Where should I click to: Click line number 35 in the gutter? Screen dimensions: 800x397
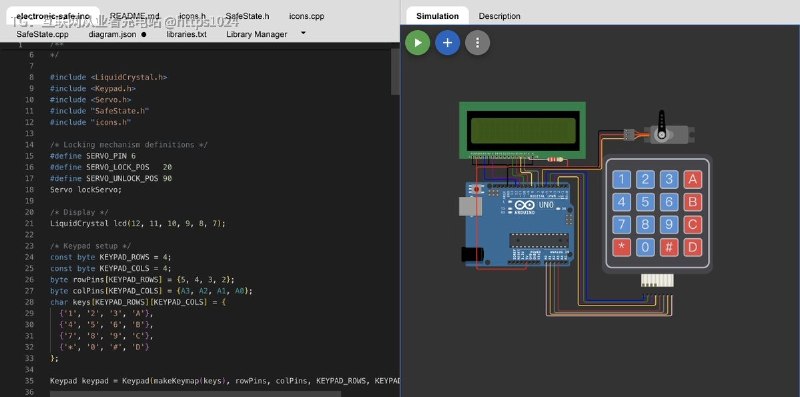coord(29,381)
